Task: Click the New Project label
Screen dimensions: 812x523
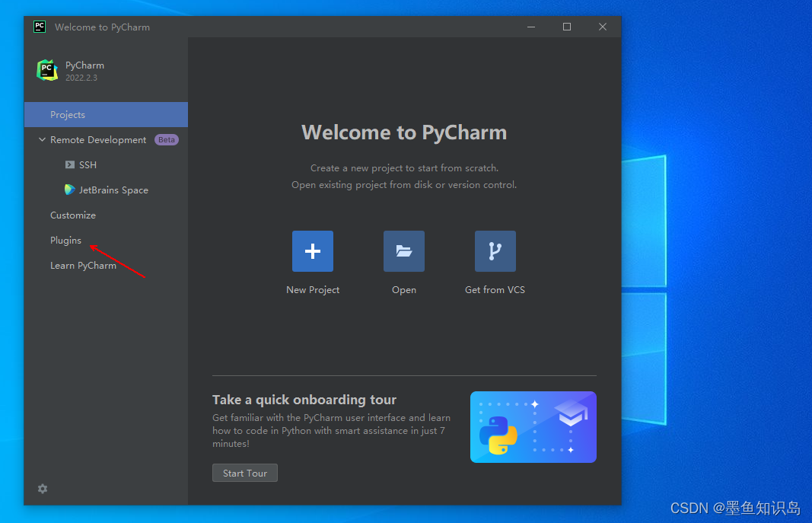Action: tap(313, 290)
